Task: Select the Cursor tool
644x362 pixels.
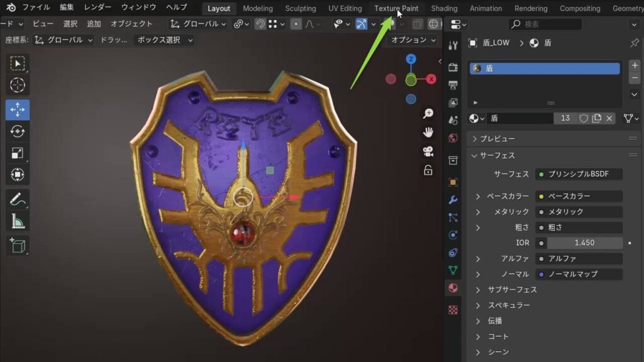Action: coord(17,85)
